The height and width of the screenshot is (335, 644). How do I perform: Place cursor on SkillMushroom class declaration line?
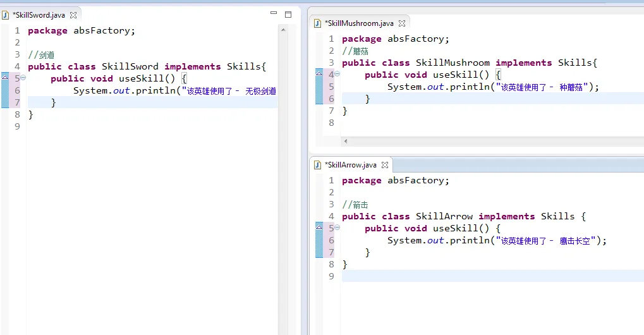pos(468,63)
